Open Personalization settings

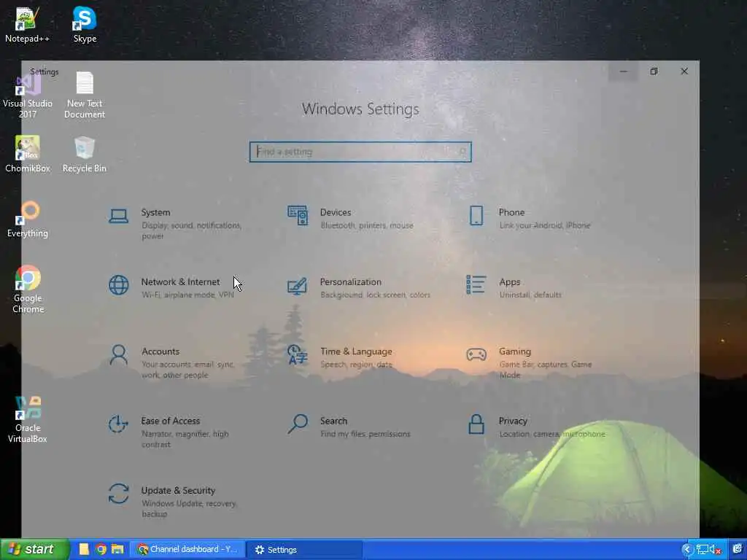tap(358, 287)
